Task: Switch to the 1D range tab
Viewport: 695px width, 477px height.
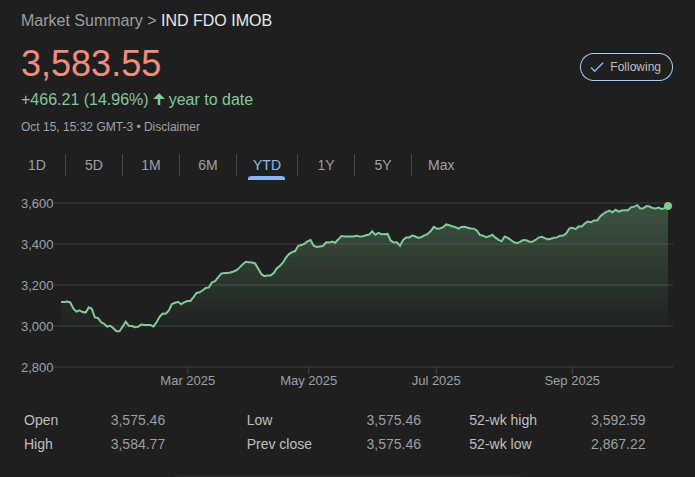Action: pyautogui.click(x=37, y=165)
